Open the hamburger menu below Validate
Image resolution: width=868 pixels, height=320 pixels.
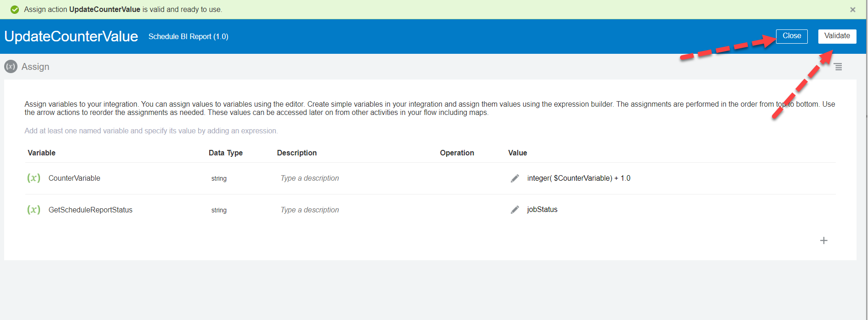pos(838,67)
